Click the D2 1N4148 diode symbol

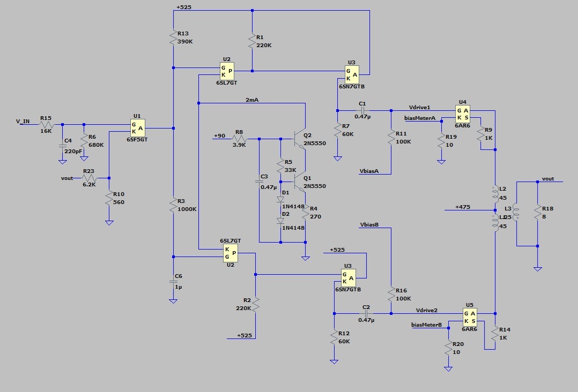(x=280, y=221)
